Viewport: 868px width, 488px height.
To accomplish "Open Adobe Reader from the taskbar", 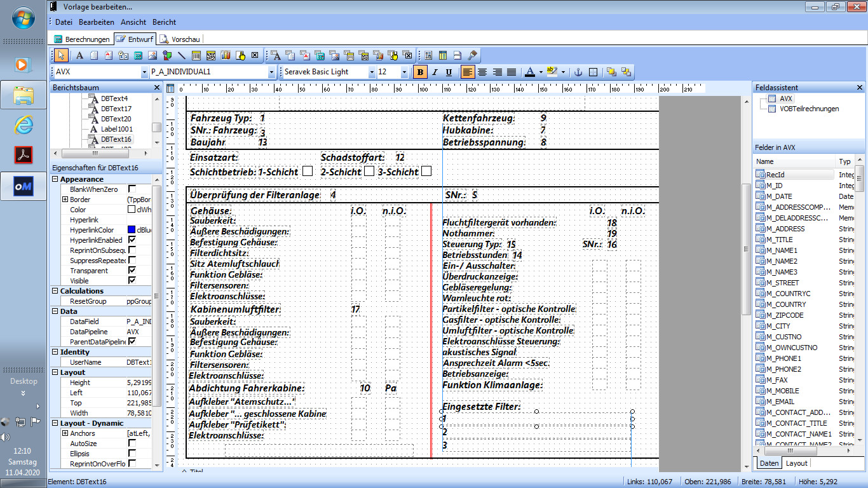I will click(x=23, y=155).
